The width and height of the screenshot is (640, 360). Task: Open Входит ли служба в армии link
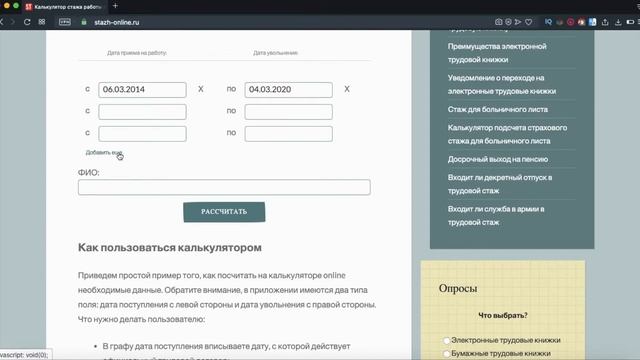pos(496,215)
